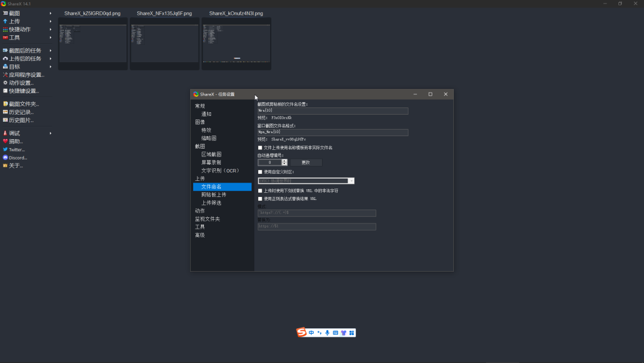Screen dimensions: 644x363
Task: Select 上传筛选 in task settings tree
Action: tap(211, 202)
